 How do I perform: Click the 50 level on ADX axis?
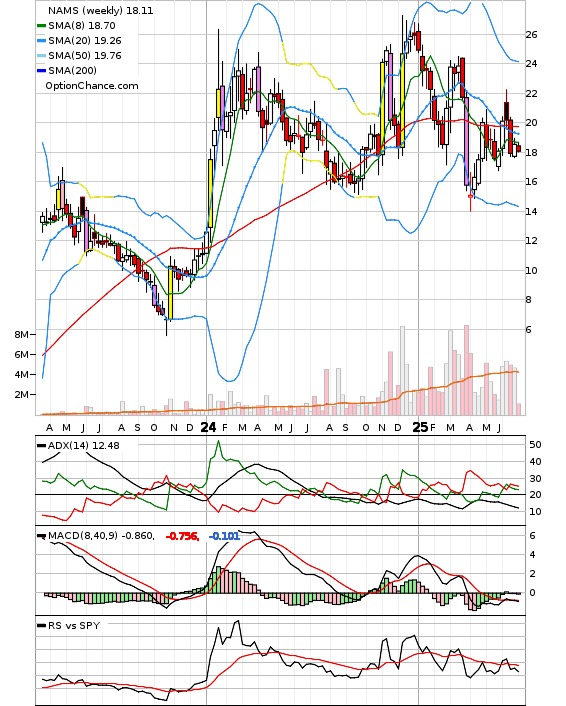[x=535, y=444]
